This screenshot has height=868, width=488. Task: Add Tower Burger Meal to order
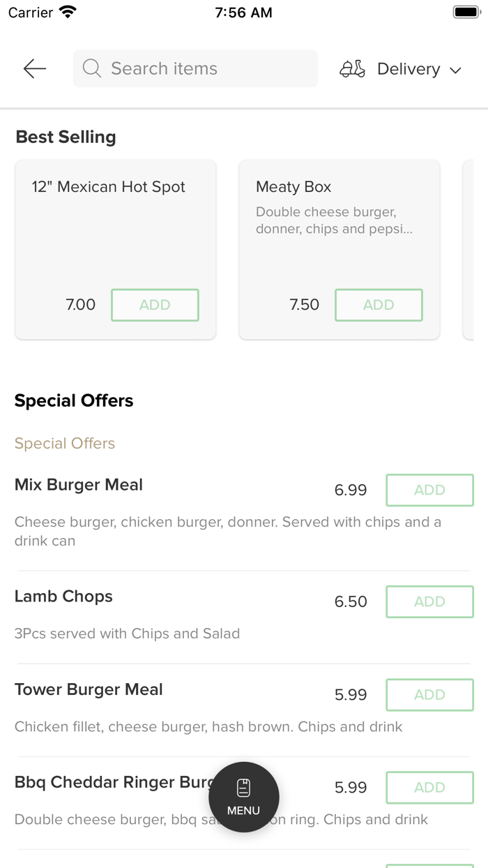pyautogui.click(x=429, y=694)
